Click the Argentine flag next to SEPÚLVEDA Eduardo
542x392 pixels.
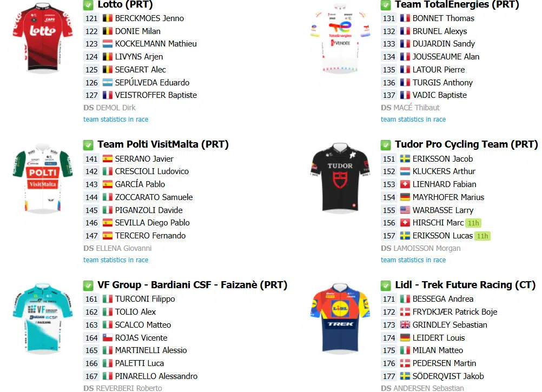[x=108, y=83]
